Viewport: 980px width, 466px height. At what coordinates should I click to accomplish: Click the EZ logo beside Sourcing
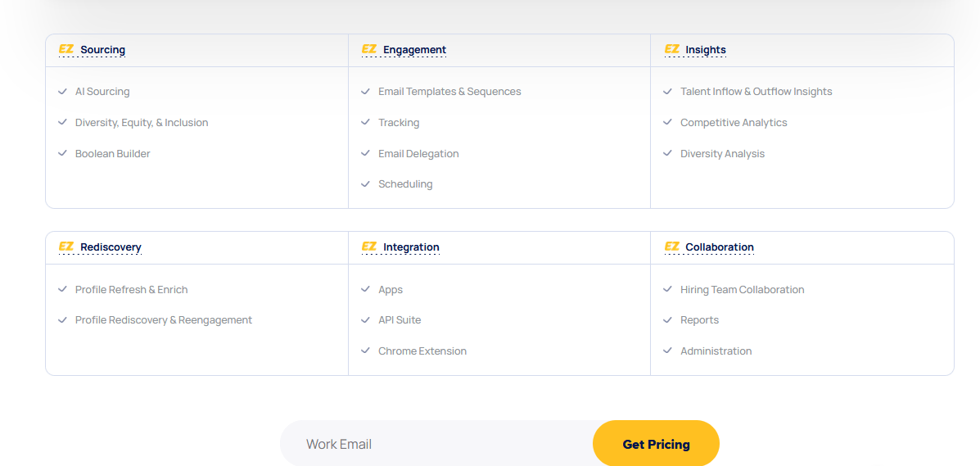(x=66, y=49)
